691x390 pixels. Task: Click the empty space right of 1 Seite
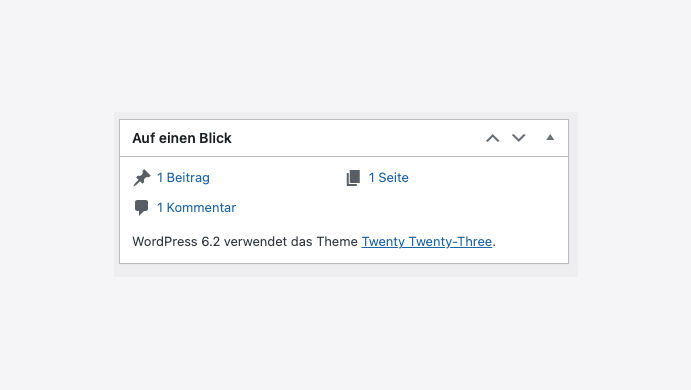click(485, 178)
